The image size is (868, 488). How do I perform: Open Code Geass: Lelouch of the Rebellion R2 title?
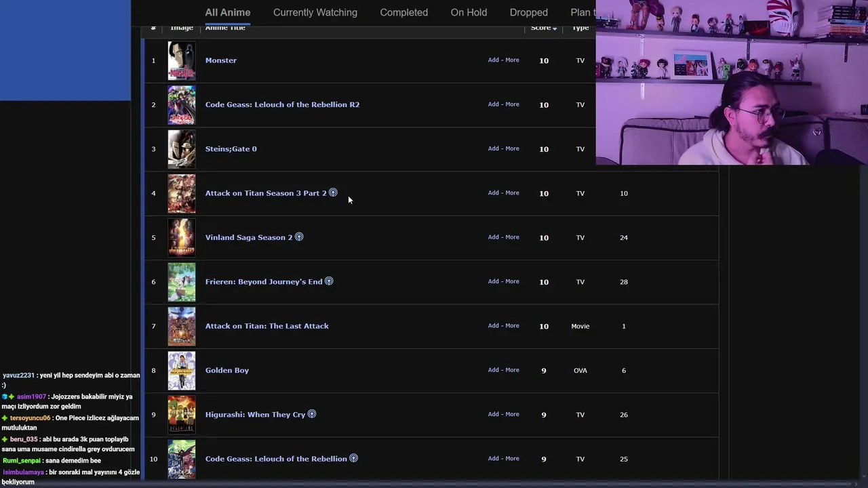click(282, 104)
